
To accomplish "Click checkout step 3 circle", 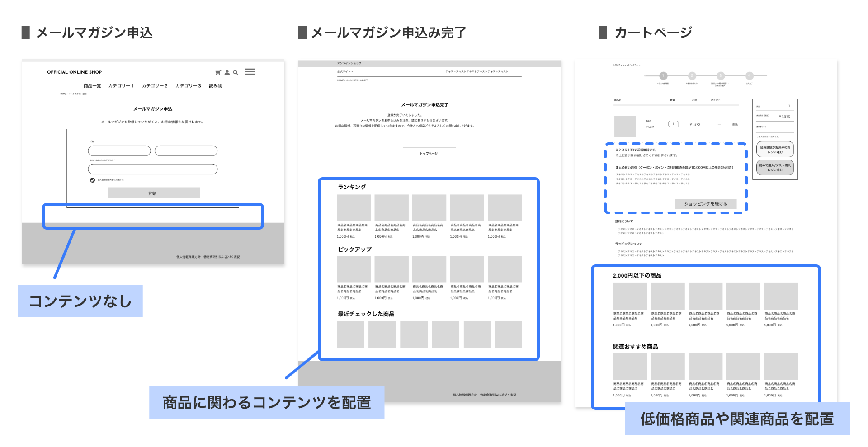I will 721,76.
